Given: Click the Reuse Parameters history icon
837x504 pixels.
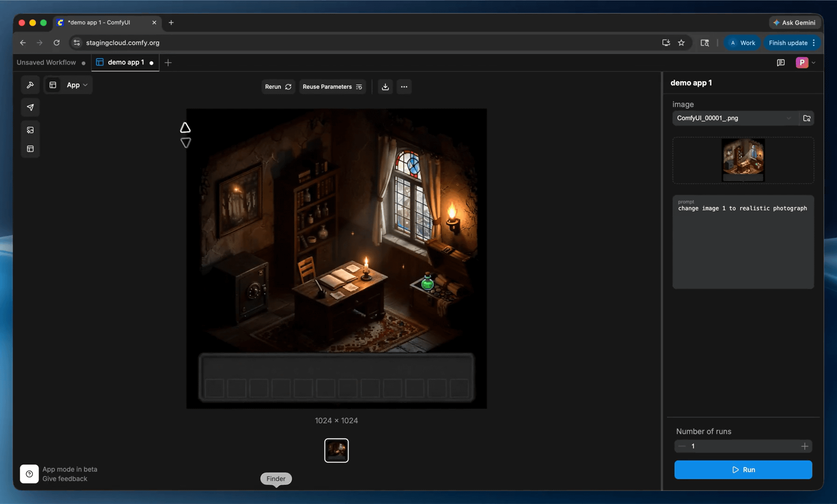Looking at the screenshot, I should tap(359, 87).
